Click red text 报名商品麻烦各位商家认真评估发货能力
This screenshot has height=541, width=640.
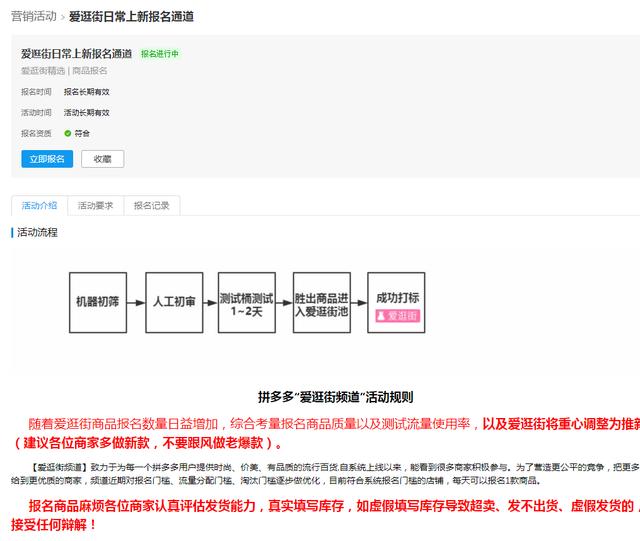142,506
